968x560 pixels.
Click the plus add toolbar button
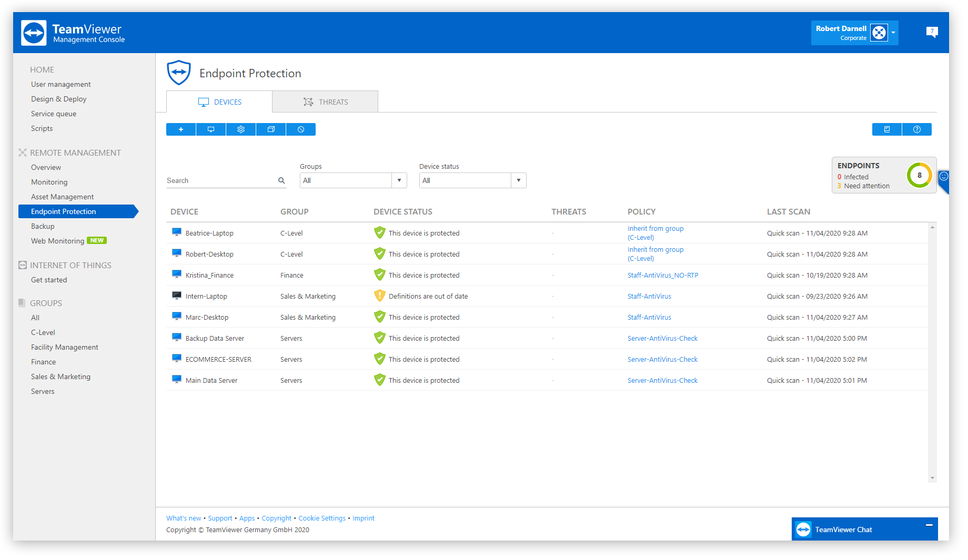coord(181,129)
